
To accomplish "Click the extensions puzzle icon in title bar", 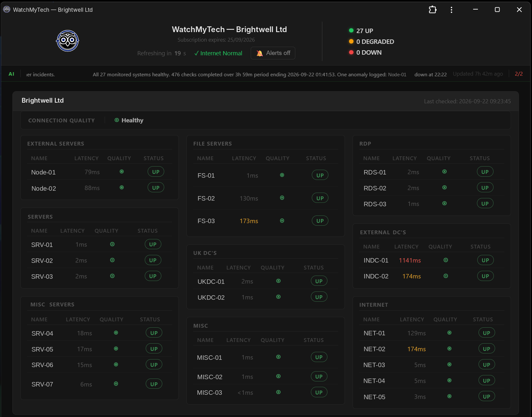I will click(x=432, y=10).
